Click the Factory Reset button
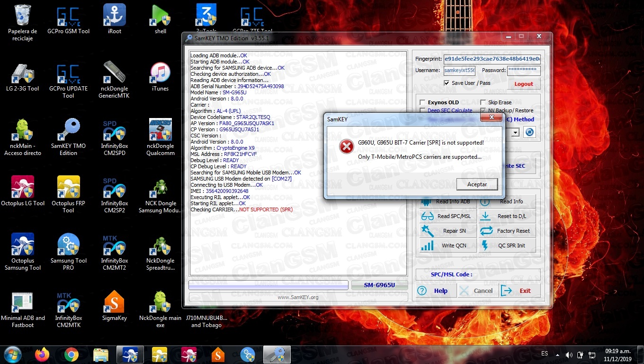The image size is (644, 364). point(507,231)
